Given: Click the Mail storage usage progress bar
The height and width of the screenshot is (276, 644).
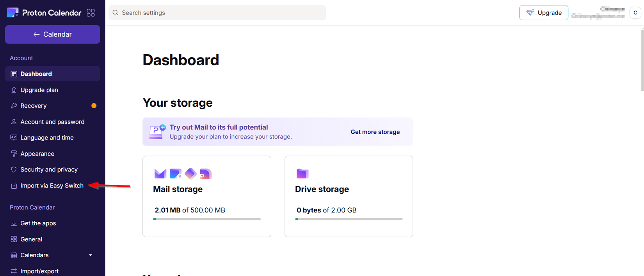Looking at the screenshot, I should coord(207,219).
